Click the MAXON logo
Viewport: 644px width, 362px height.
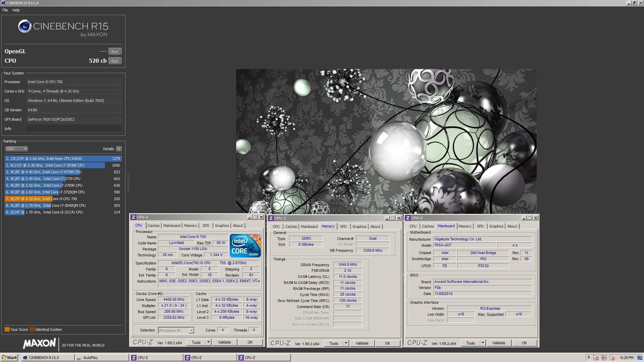(x=40, y=343)
